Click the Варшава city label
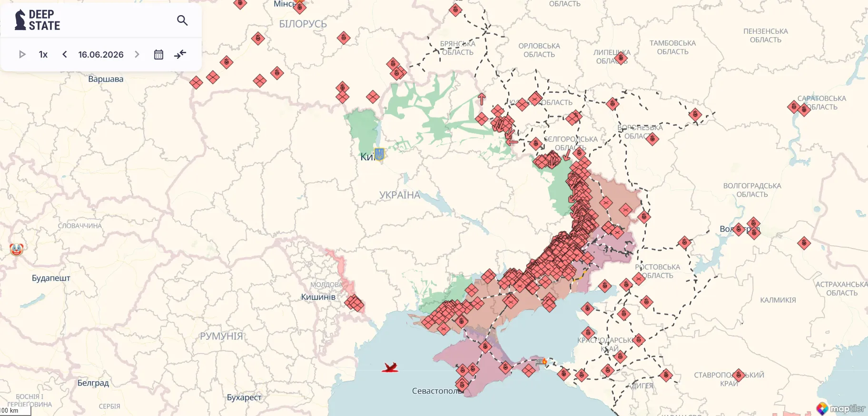The image size is (868, 416). 106,79
